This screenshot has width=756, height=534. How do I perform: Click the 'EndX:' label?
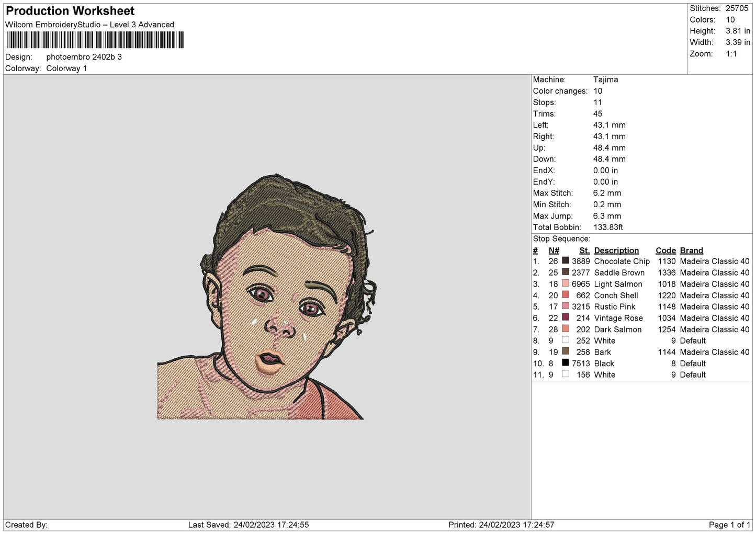pyautogui.click(x=544, y=171)
